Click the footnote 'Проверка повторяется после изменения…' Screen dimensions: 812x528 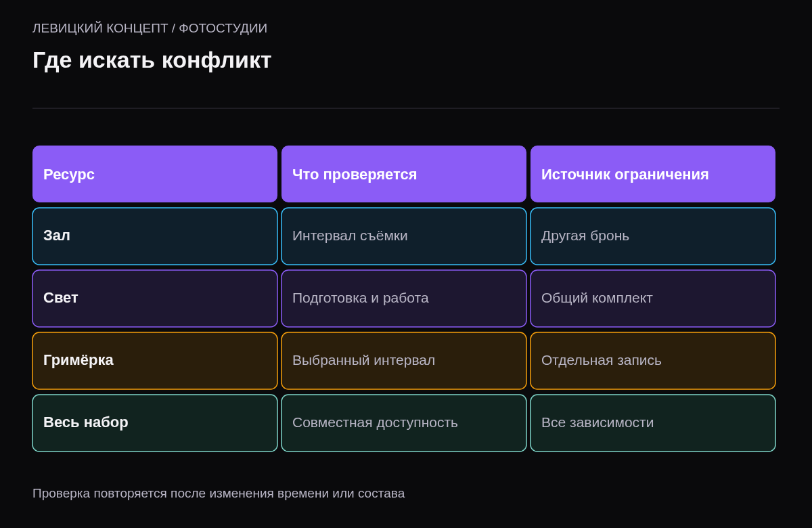(219, 493)
